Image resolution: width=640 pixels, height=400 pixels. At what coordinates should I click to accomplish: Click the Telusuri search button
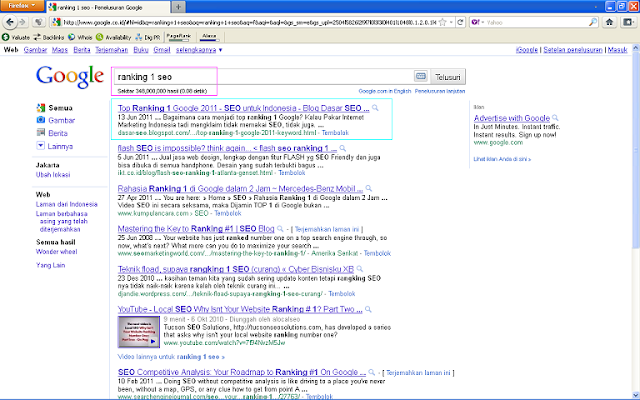(x=448, y=77)
